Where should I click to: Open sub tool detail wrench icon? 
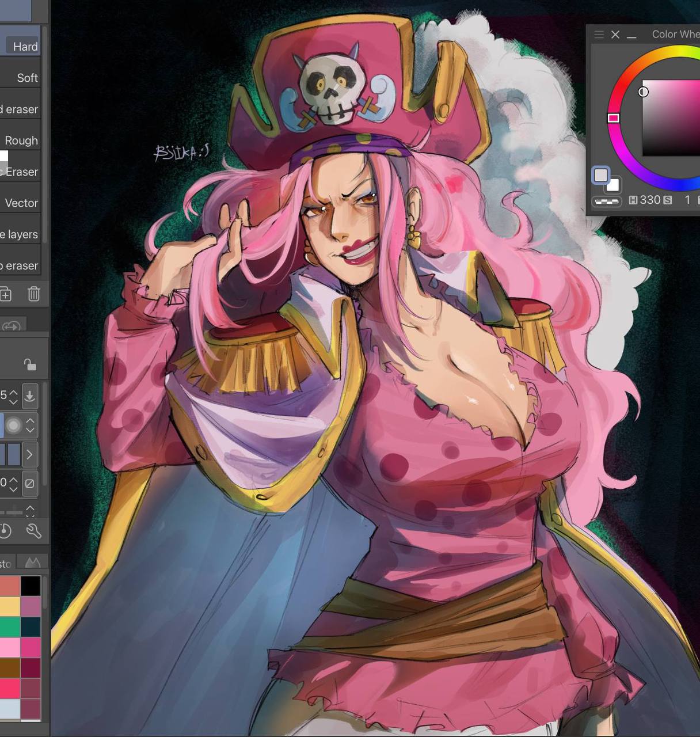[x=34, y=531]
